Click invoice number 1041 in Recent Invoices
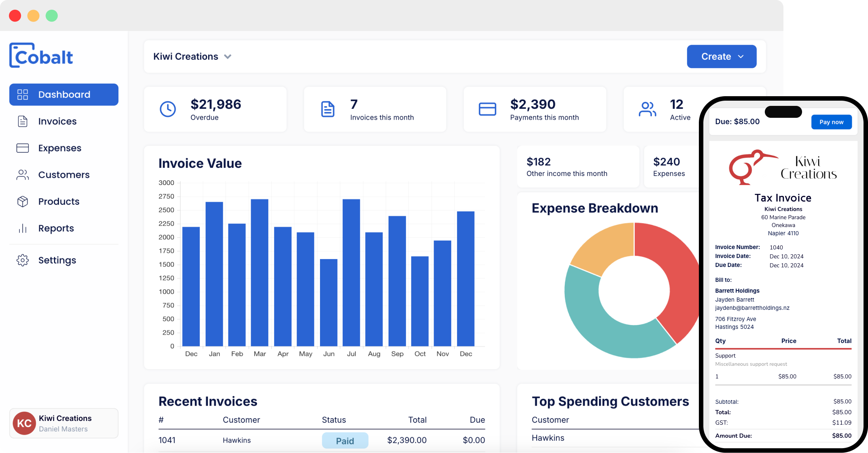The height and width of the screenshot is (453, 868). click(x=167, y=440)
